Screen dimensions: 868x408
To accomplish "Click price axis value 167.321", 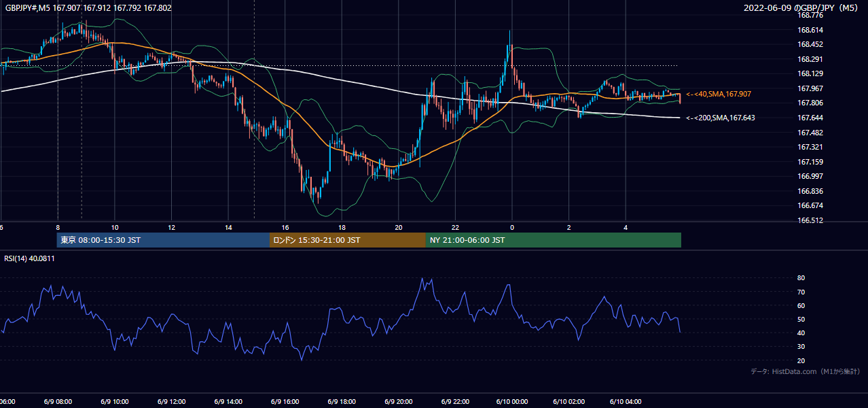I will [x=810, y=147].
